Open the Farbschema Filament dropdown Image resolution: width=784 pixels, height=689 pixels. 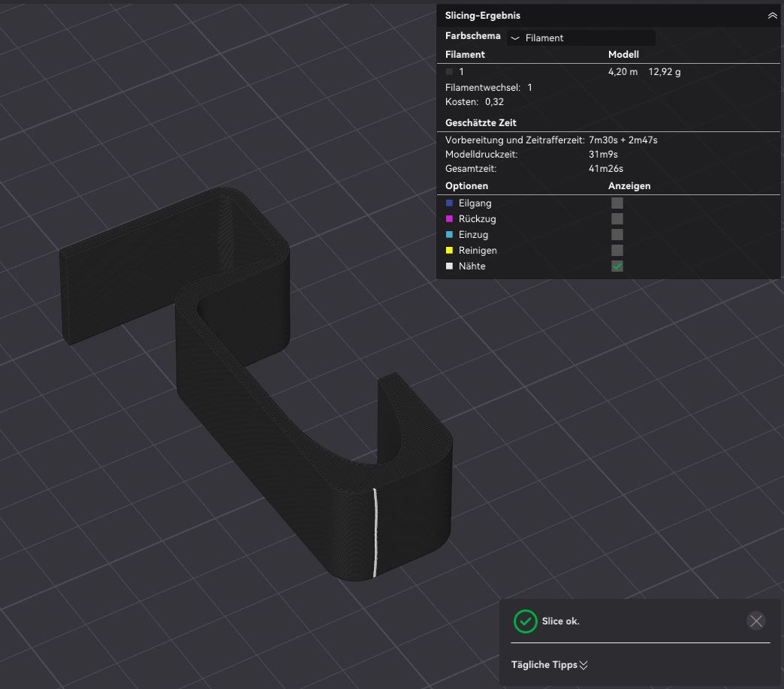[581, 38]
